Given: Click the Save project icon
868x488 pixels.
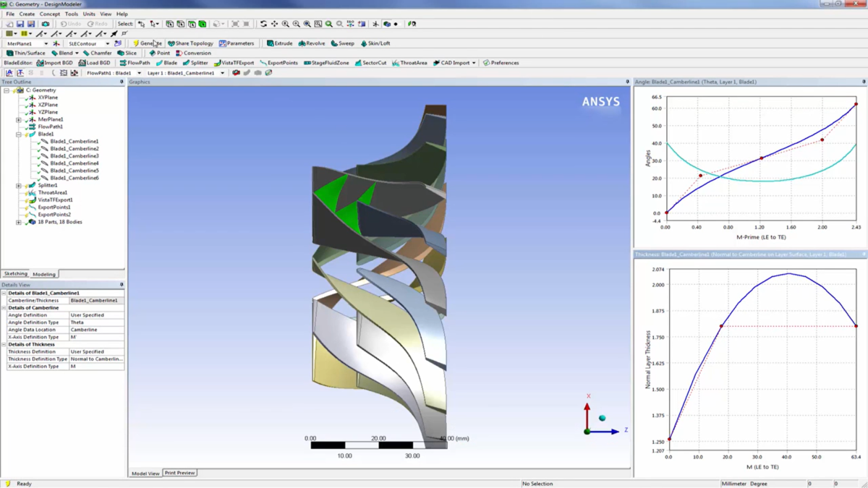Looking at the screenshot, I should tap(20, 24).
